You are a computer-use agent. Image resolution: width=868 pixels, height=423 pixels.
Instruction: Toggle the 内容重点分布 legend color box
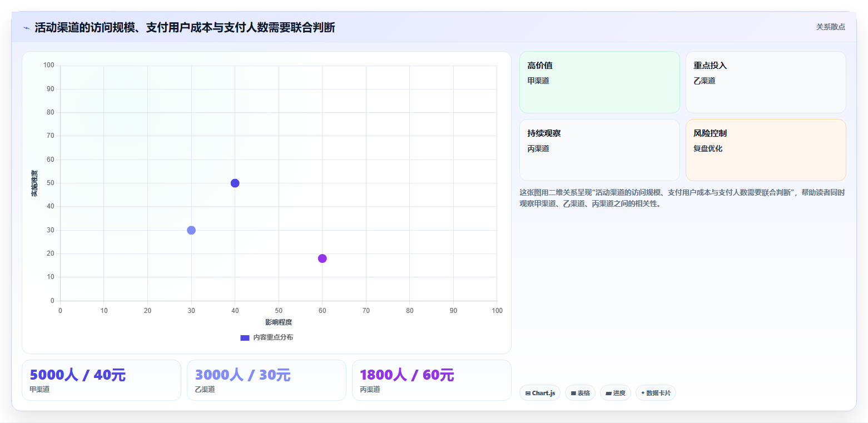(x=245, y=337)
